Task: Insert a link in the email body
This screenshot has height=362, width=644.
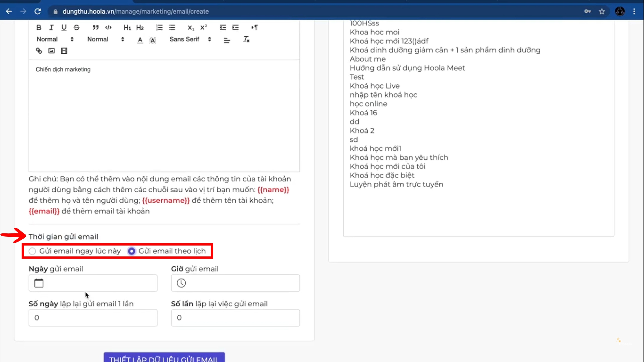Action: point(39,51)
